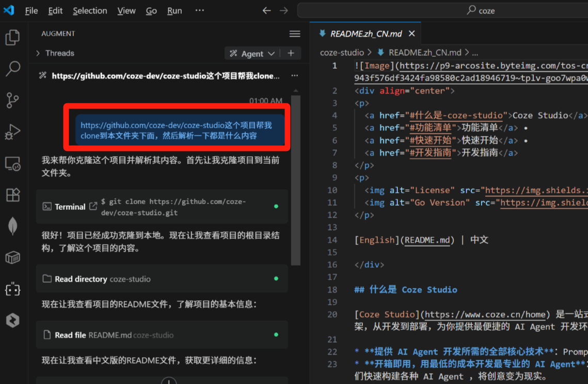588x384 pixels.
Task: Open Terminal git clone output in external view
Action: [93, 206]
